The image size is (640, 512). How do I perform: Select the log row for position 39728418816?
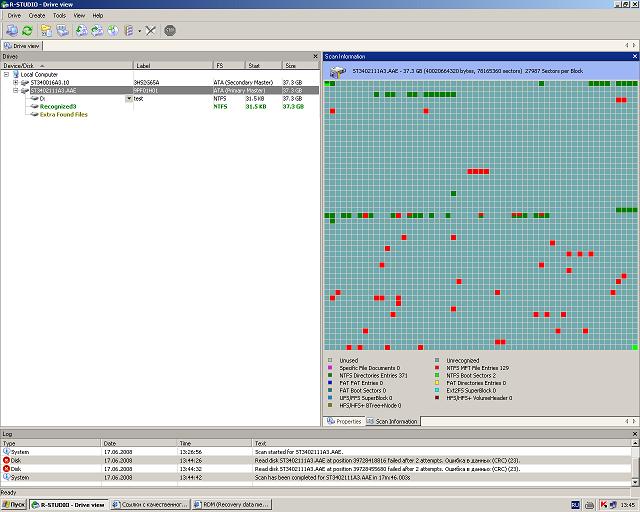pos(316,460)
